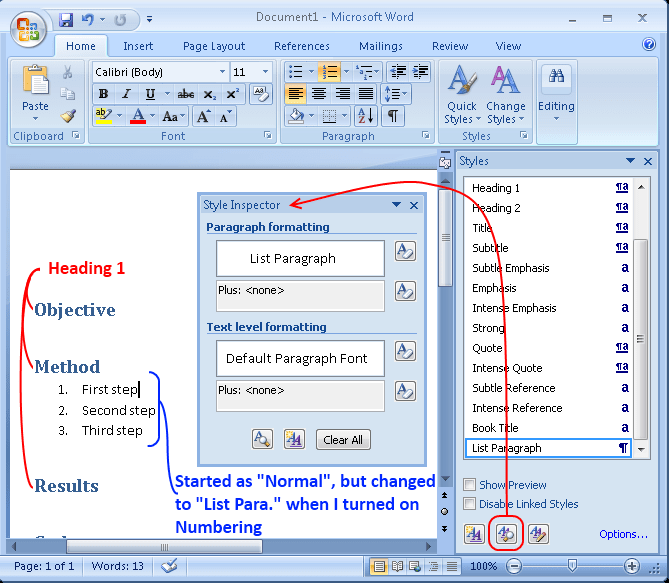Shrink font size
Viewport: 669px width, 583px height.
click(225, 116)
